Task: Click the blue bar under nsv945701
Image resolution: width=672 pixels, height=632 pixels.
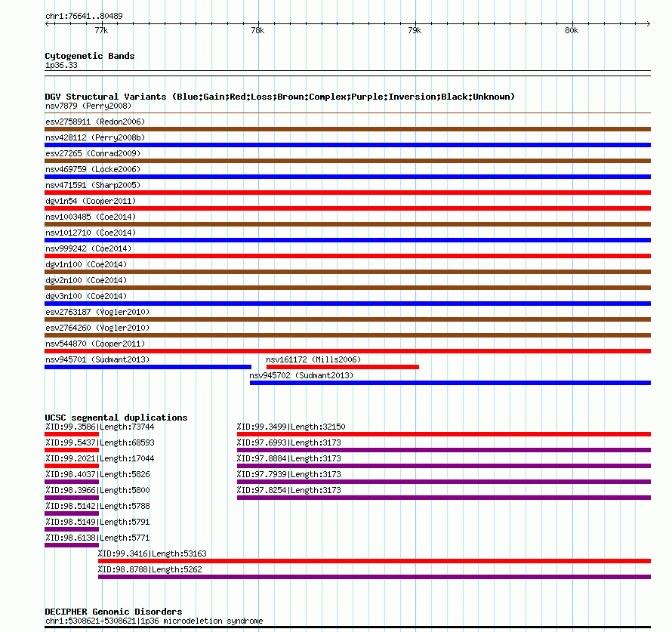Action: [148, 367]
